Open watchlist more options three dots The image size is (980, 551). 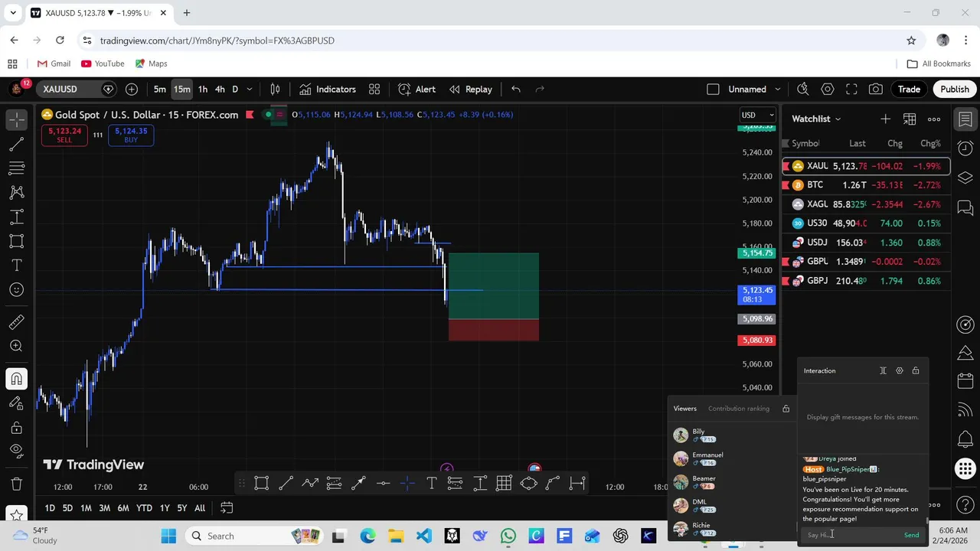point(934,119)
